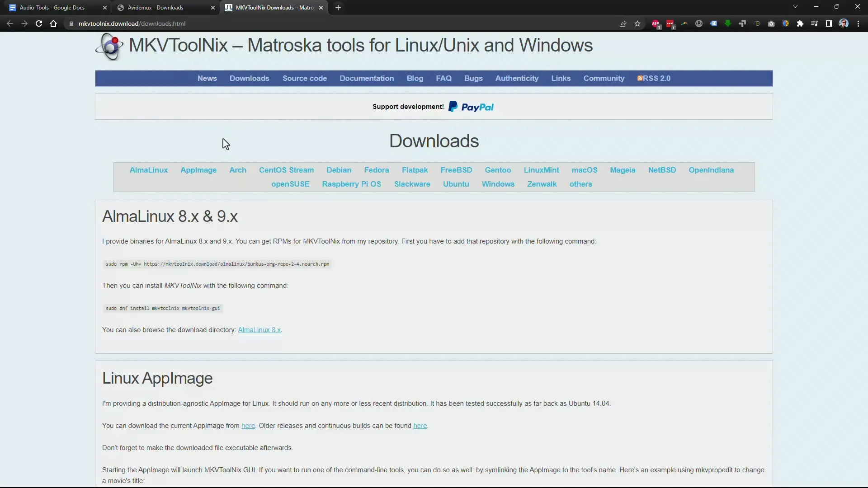This screenshot has width=868, height=488.
Task: Open the AlmaLinux 8.x download directory
Action: [x=259, y=330]
